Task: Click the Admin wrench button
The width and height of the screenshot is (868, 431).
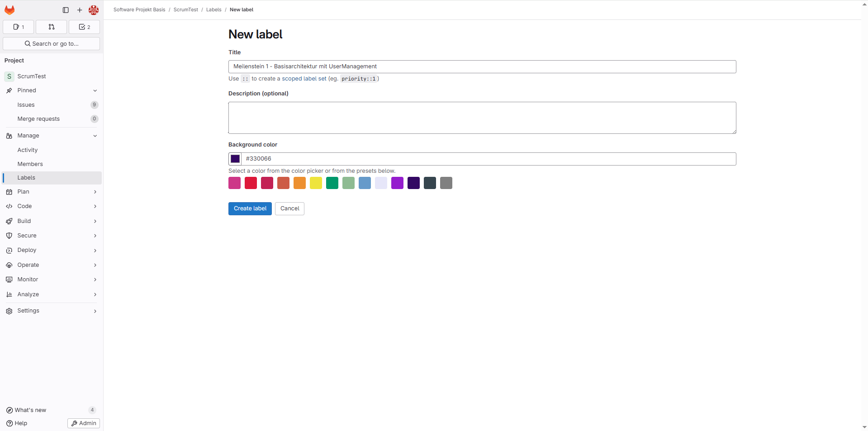Action: (84, 423)
